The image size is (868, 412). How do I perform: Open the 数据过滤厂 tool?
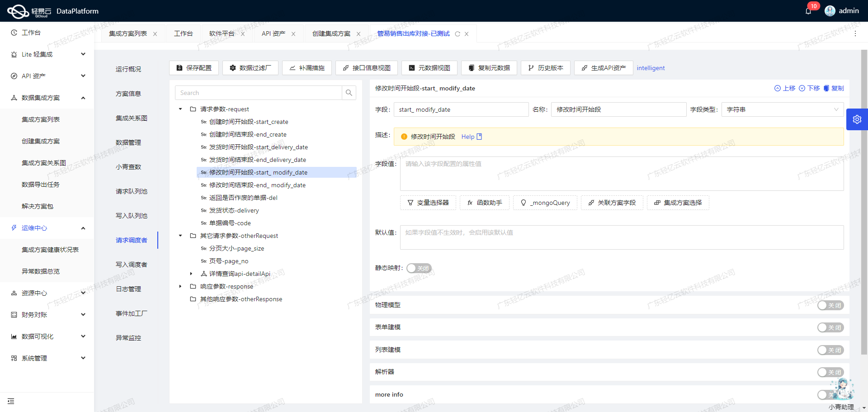point(250,68)
